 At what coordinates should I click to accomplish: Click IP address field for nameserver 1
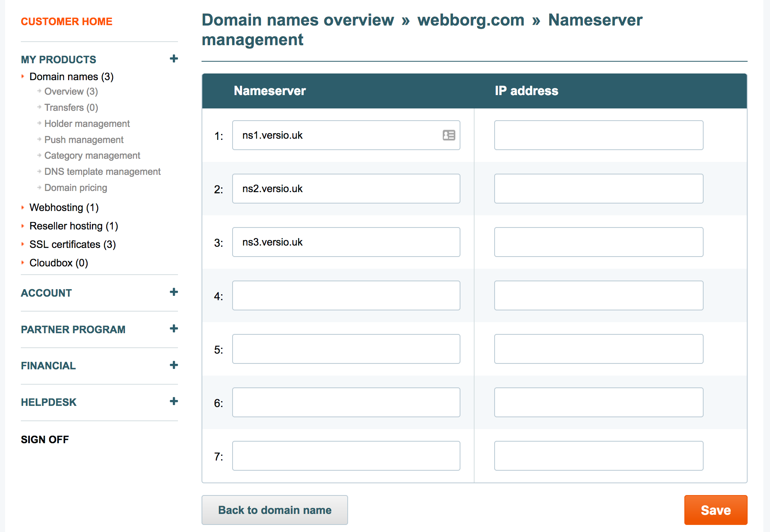click(598, 135)
